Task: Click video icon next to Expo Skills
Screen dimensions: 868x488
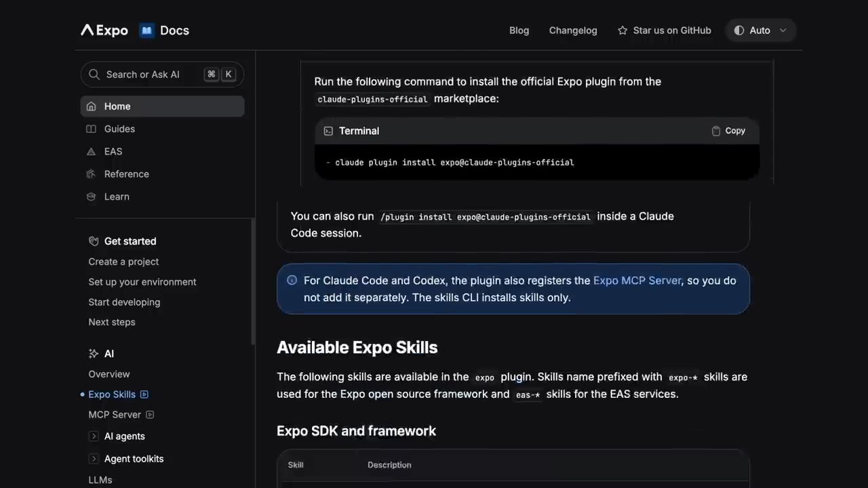Action: (x=144, y=394)
